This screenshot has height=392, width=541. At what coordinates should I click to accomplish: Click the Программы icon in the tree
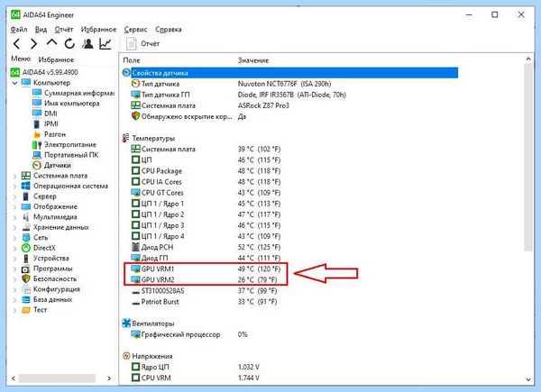point(26,269)
